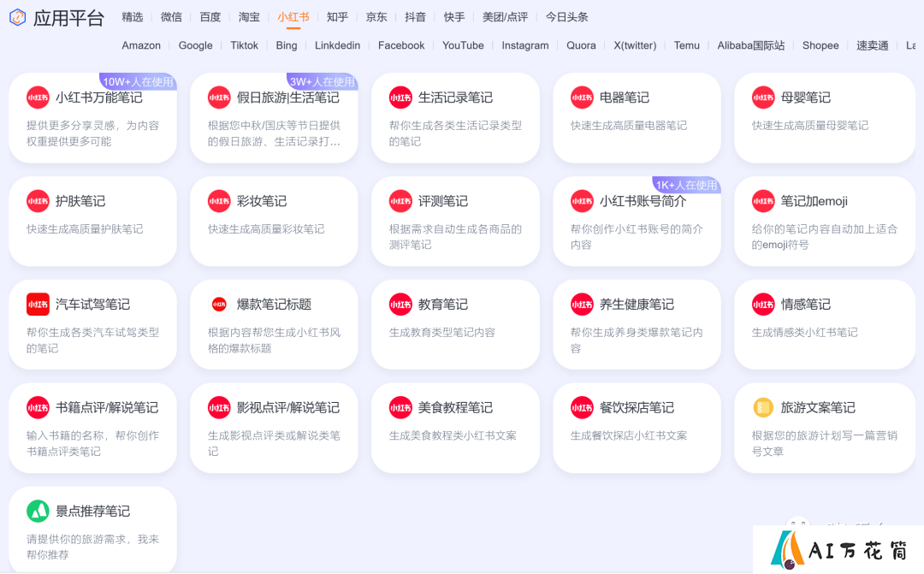Viewport: 924px width, 574px height.
Task: Click the 笔记加emoji card icon
Action: click(x=763, y=202)
